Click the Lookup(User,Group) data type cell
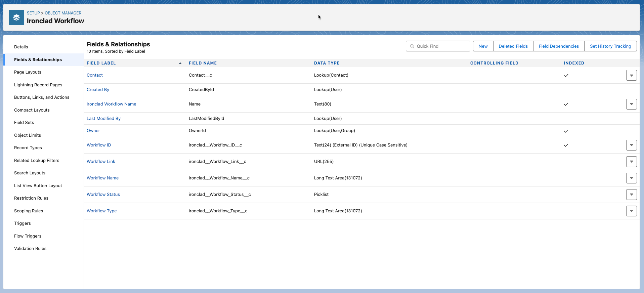Viewport: 644px width, 293px height. (335, 131)
